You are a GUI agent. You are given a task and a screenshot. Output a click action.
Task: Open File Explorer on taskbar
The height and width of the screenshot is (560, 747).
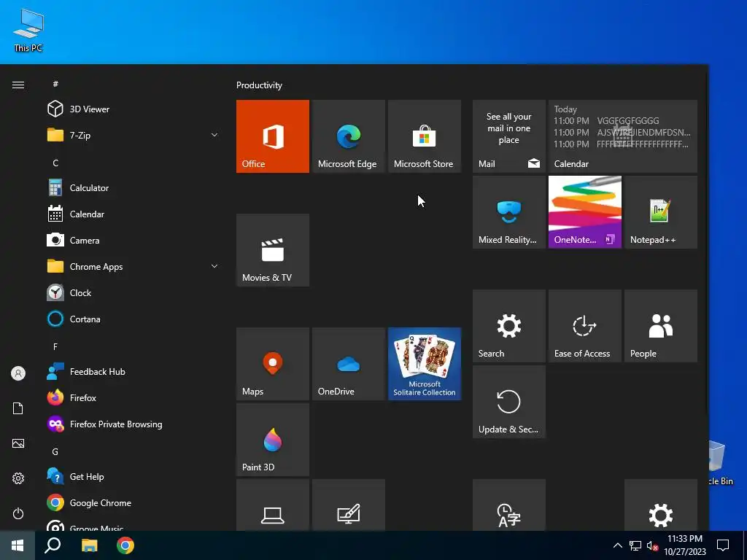[89, 545]
